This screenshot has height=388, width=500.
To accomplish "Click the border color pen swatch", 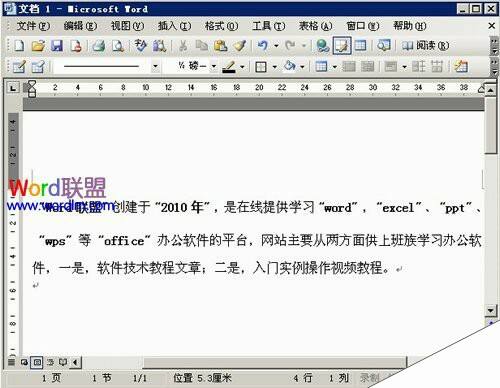I will (x=229, y=67).
